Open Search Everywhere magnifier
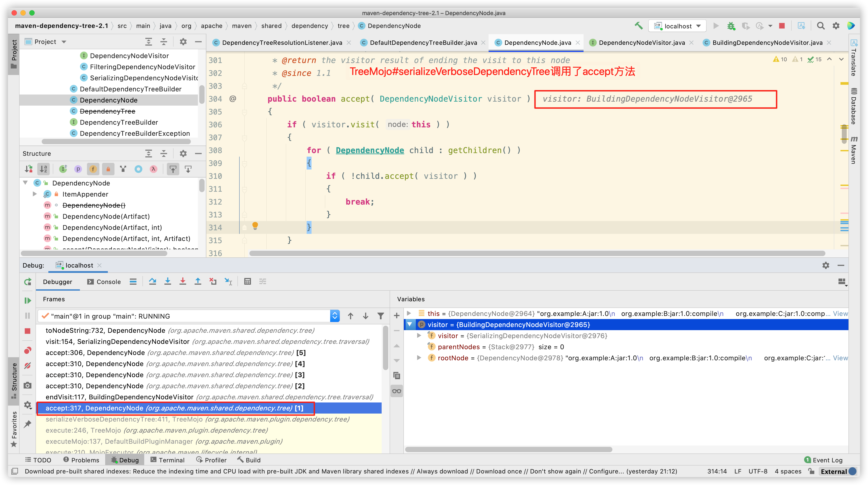 coord(821,26)
